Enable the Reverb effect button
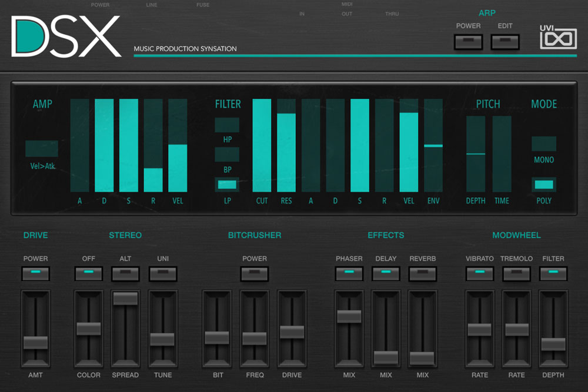The width and height of the screenshot is (588, 392). pos(423,273)
